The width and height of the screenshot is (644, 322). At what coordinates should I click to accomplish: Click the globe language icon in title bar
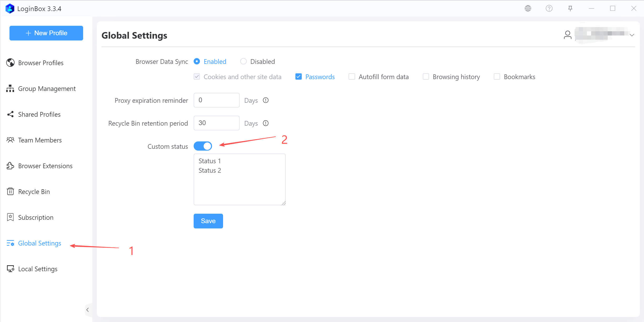528,8
